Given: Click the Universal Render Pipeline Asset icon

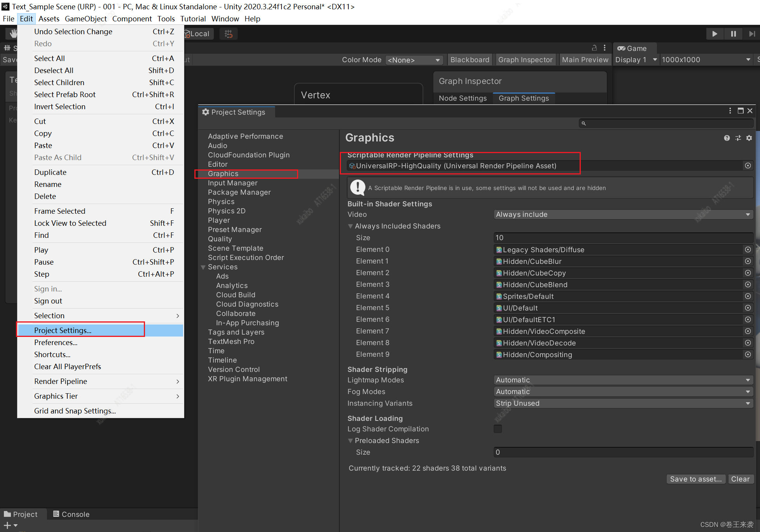Looking at the screenshot, I should (353, 166).
